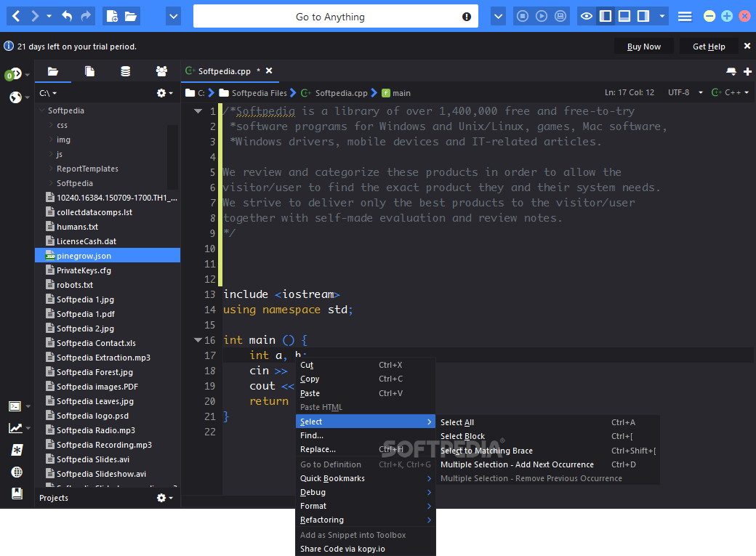
Task: Click the Softpedia Files breadcrumb
Action: tap(253, 93)
